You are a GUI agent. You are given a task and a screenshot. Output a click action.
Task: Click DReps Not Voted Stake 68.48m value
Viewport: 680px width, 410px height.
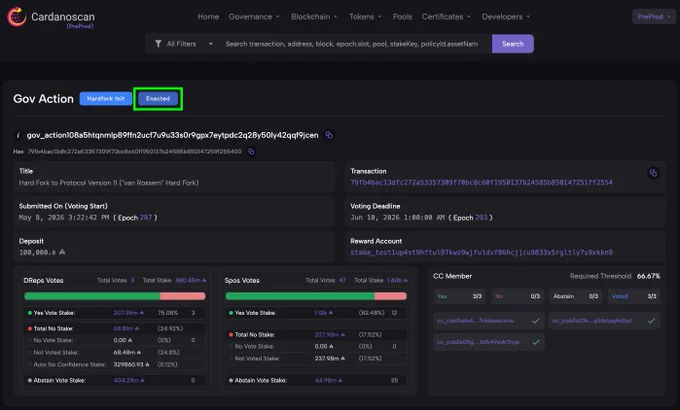[x=127, y=352]
